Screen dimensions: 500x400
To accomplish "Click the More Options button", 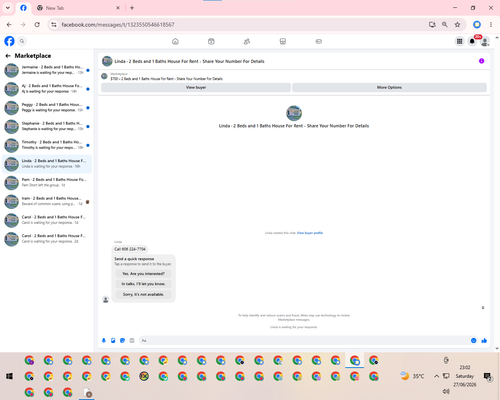I will [389, 87].
